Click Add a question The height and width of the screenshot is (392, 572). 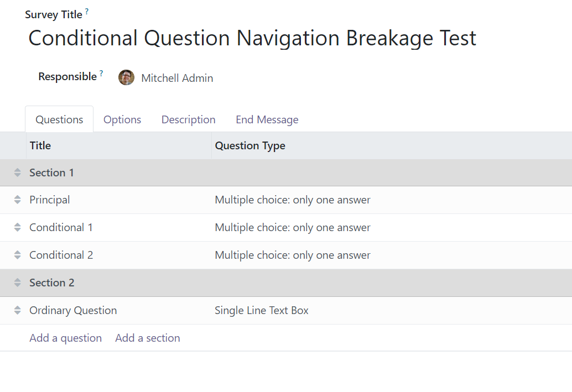(65, 338)
